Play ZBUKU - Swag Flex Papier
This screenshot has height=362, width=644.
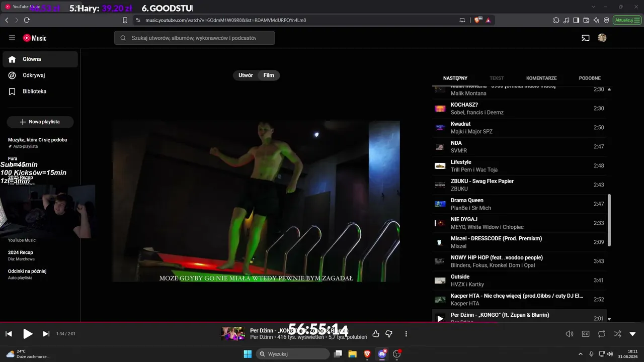point(520,185)
